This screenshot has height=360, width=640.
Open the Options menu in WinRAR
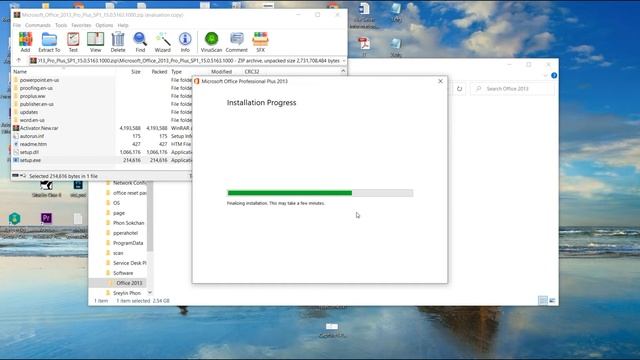click(104, 25)
